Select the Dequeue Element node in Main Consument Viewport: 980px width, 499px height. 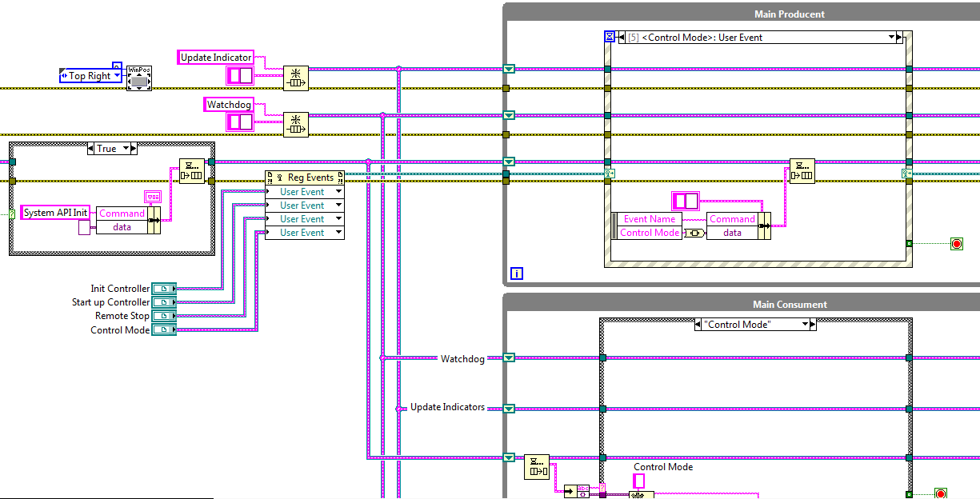click(537, 466)
